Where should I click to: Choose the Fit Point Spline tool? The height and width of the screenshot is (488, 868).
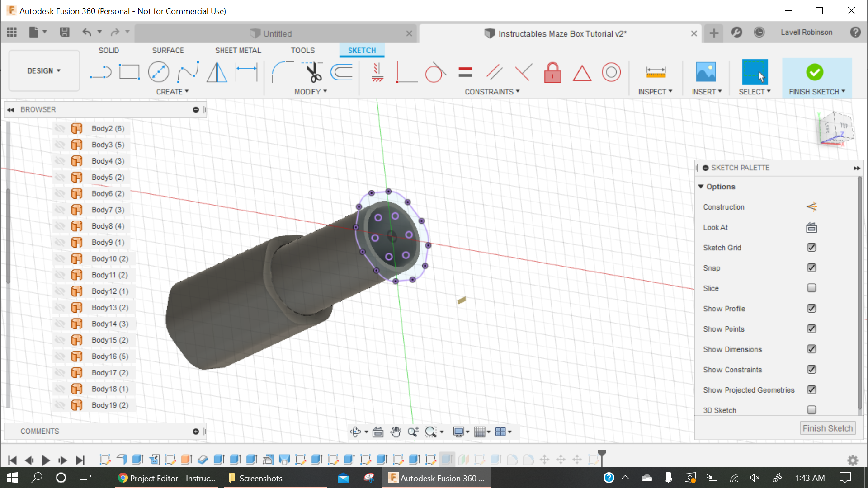point(188,72)
